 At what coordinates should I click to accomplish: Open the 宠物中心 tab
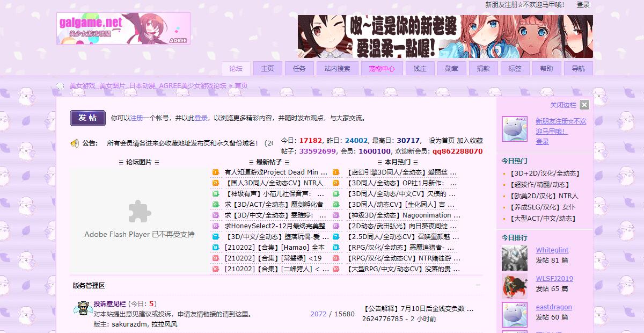(x=382, y=68)
